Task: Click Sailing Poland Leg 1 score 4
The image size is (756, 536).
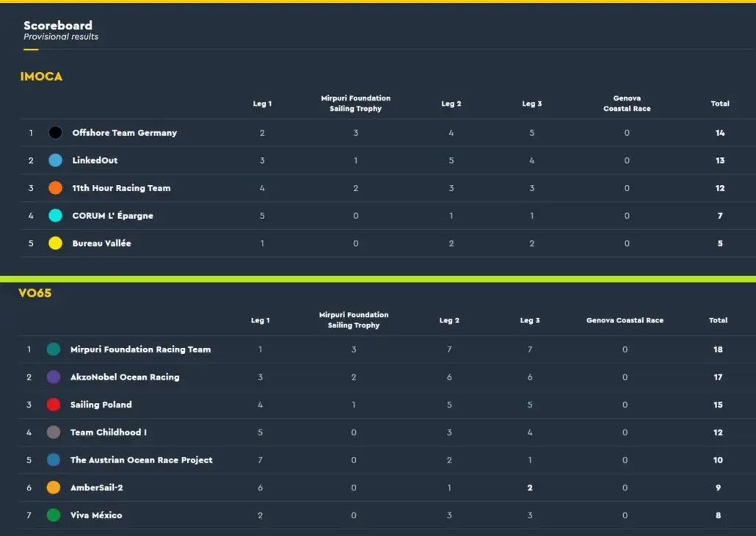Action: point(261,405)
